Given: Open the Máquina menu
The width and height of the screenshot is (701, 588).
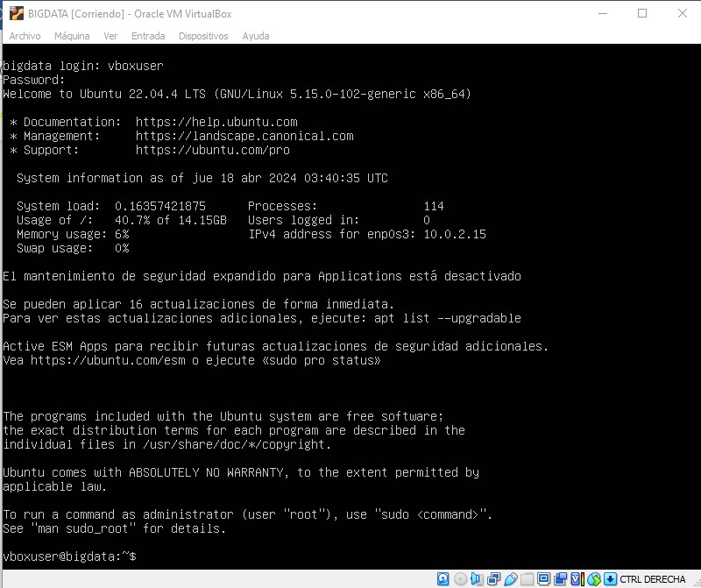Looking at the screenshot, I should (x=72, y=36).
